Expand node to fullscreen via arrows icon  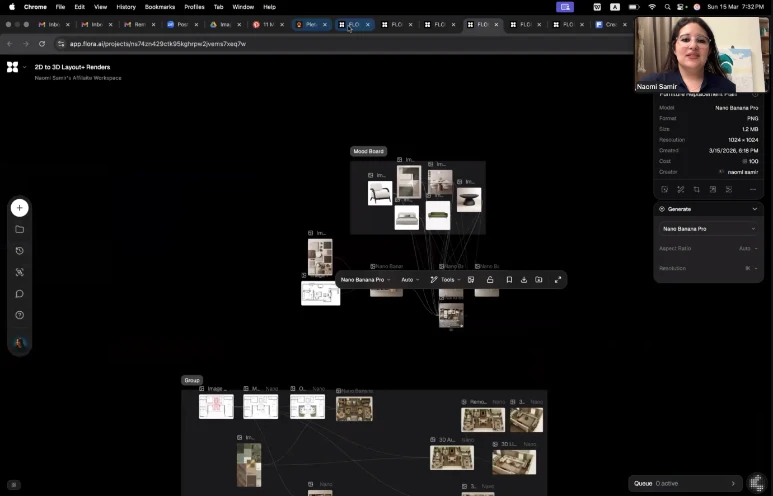coord(558,280)
